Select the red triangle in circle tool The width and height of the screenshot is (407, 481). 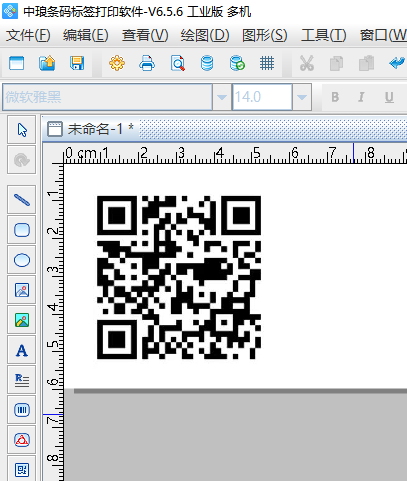point(22,440)
